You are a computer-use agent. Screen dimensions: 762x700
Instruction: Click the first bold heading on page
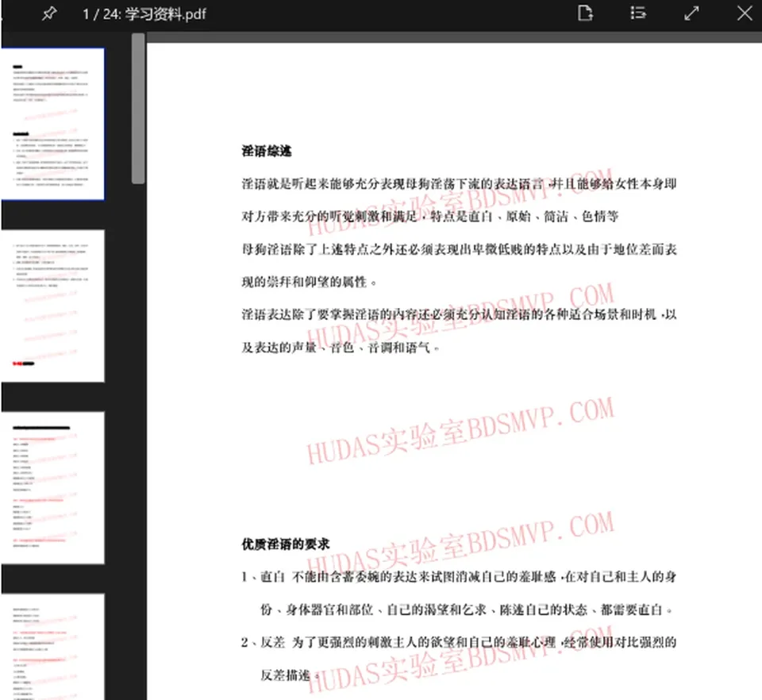click(x=267, y=151)
